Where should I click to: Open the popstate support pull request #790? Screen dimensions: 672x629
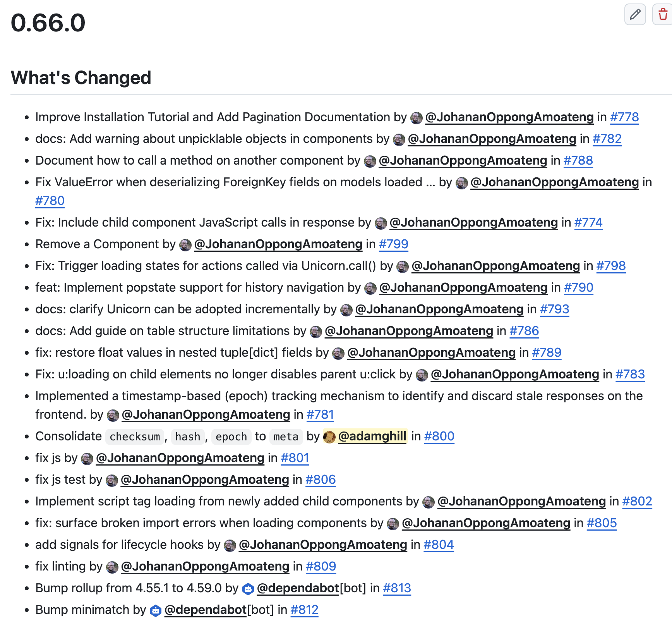tap(578, 288)
